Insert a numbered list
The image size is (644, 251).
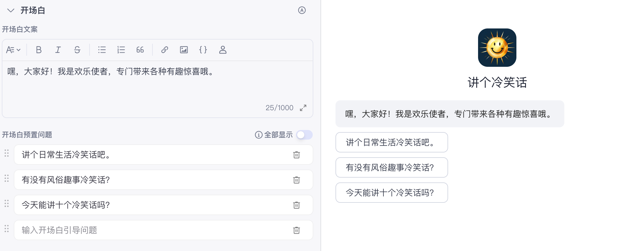tap(121, 50)
